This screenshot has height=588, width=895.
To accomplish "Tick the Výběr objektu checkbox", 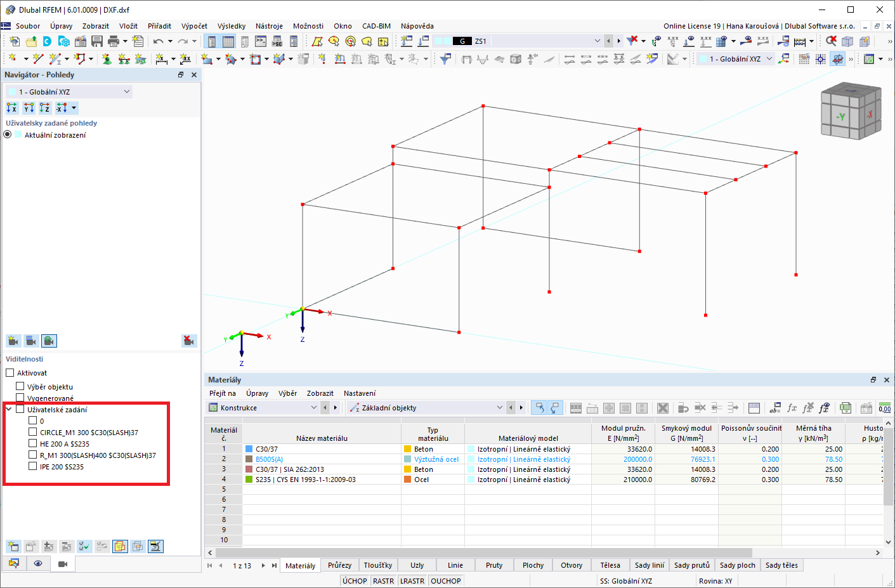I will [20, 386].
